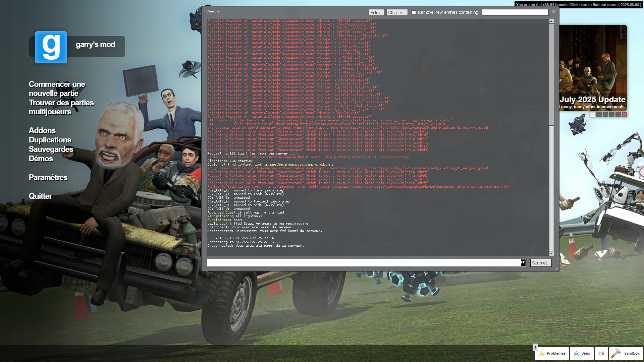Screen dimensions: 644x362
Task: Click 'Layla Luck killed Isaac Arlénass' line
Action: point(258,224)
